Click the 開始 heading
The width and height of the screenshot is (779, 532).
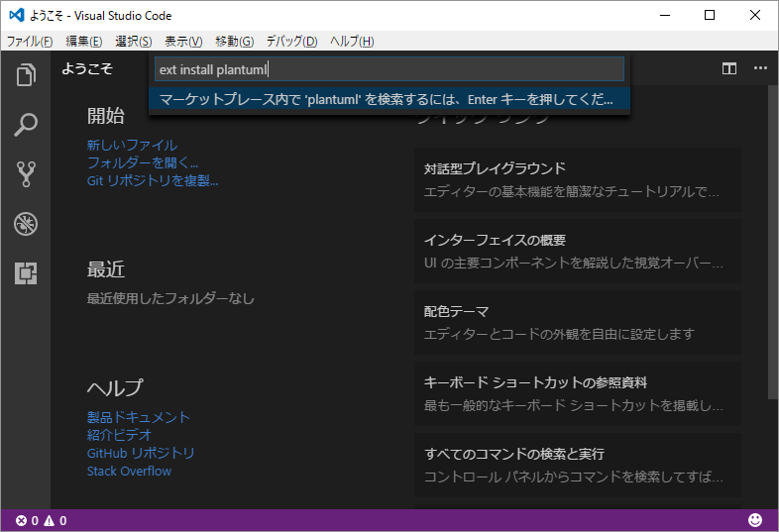pyautogui.click(x=106, y=116)
